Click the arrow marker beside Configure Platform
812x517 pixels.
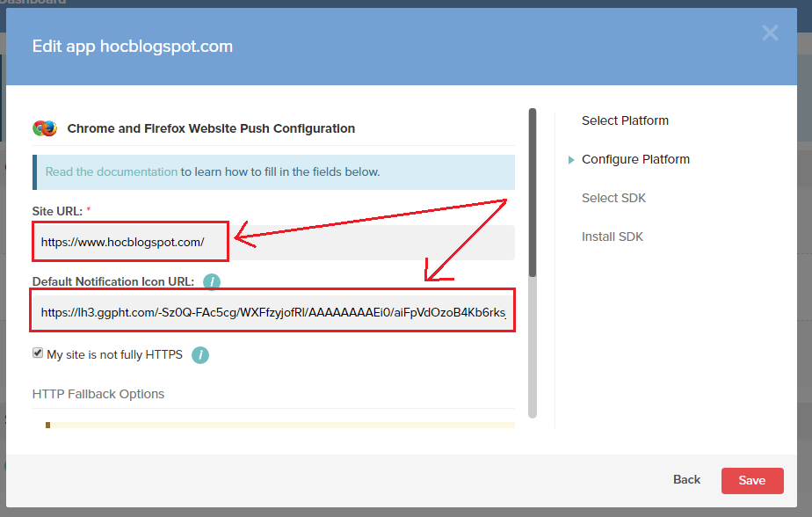point(570,159)
